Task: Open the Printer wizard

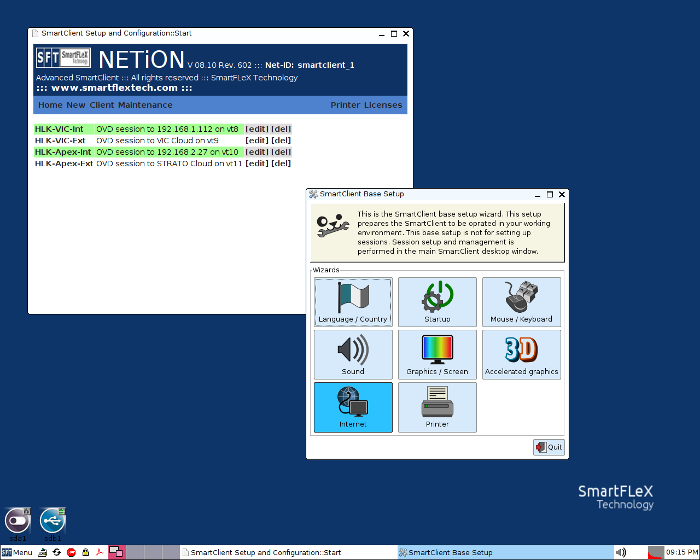Action: (x=437, y=407)
